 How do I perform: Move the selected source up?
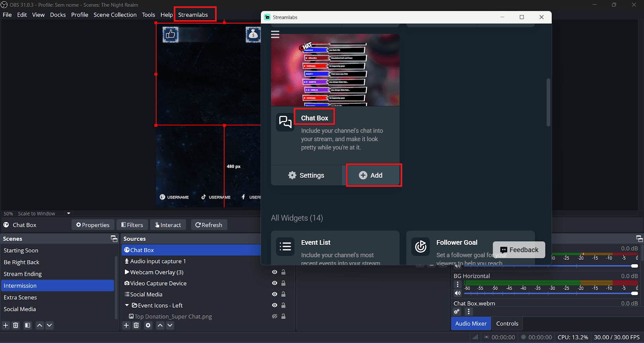pyautogui.click(x=160, y=325)
